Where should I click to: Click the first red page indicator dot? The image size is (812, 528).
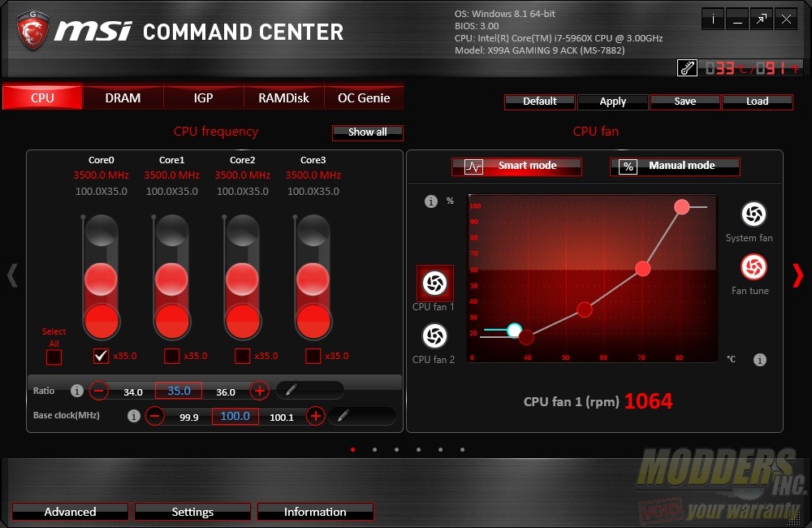pos(352,450)
